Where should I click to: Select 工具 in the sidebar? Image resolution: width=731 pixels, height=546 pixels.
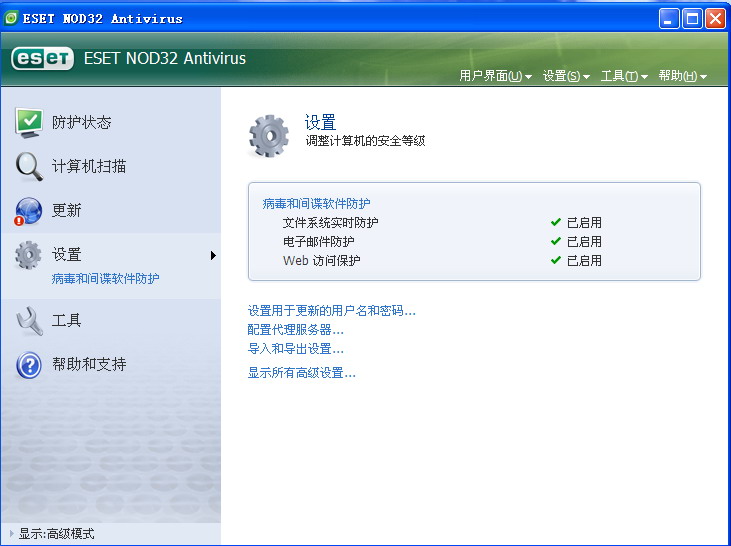click(x=67, y=321)
